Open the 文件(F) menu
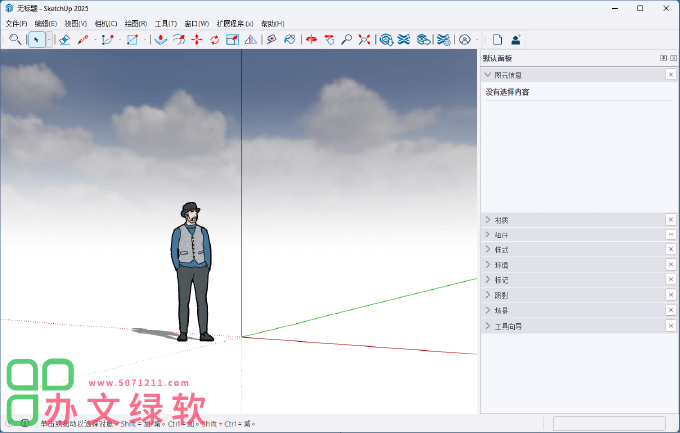This screenshot has width=680, height=433. [16, 23]
